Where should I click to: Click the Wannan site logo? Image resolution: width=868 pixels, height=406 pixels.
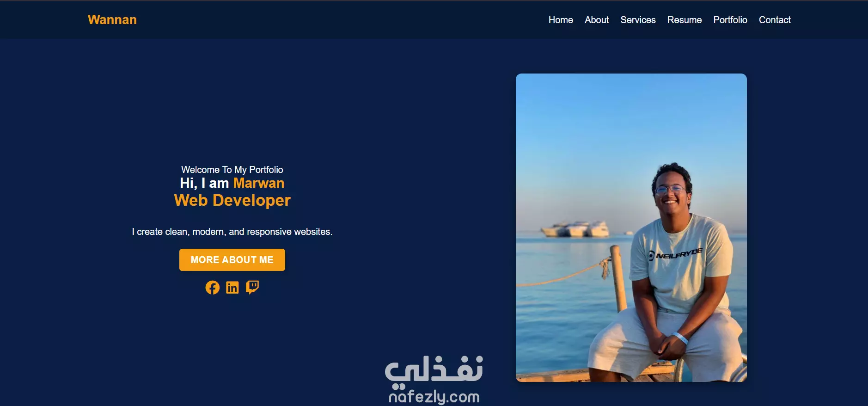(x=112, y=19)
